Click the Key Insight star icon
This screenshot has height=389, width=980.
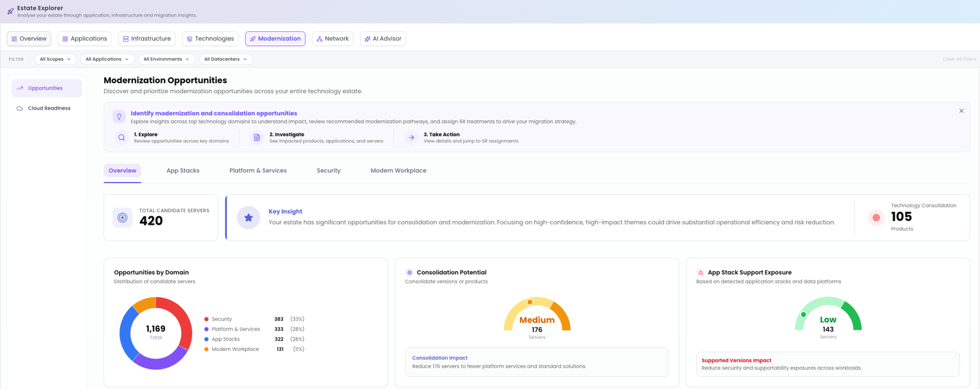click(x=249, y=217)
